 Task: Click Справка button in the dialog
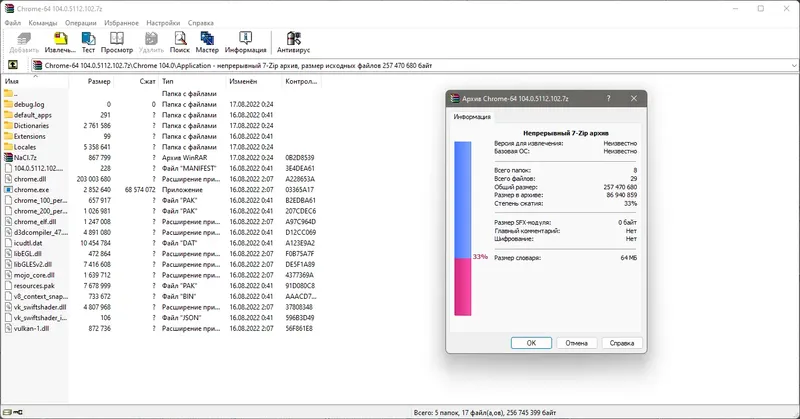(x=622, y=343)
